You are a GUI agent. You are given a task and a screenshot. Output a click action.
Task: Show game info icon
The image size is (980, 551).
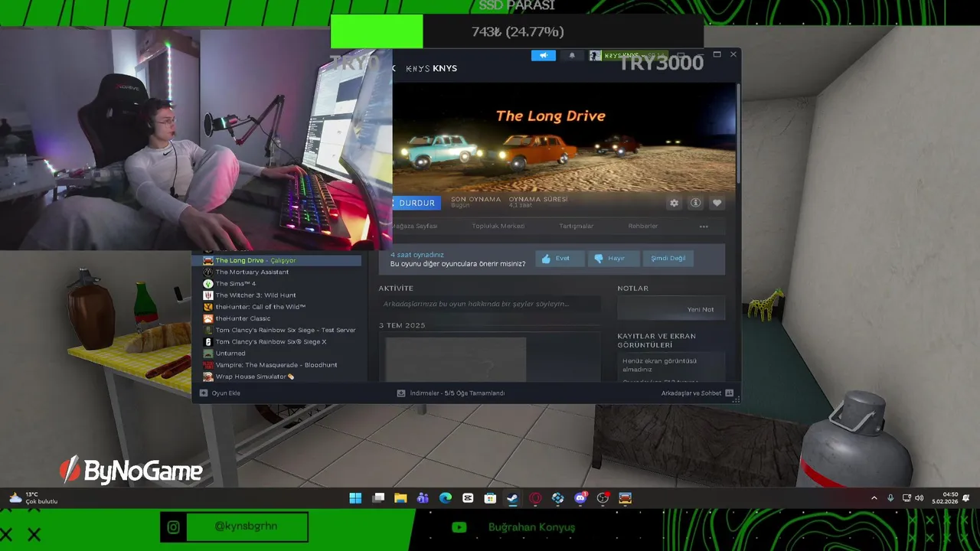click(x=695, y=203)
